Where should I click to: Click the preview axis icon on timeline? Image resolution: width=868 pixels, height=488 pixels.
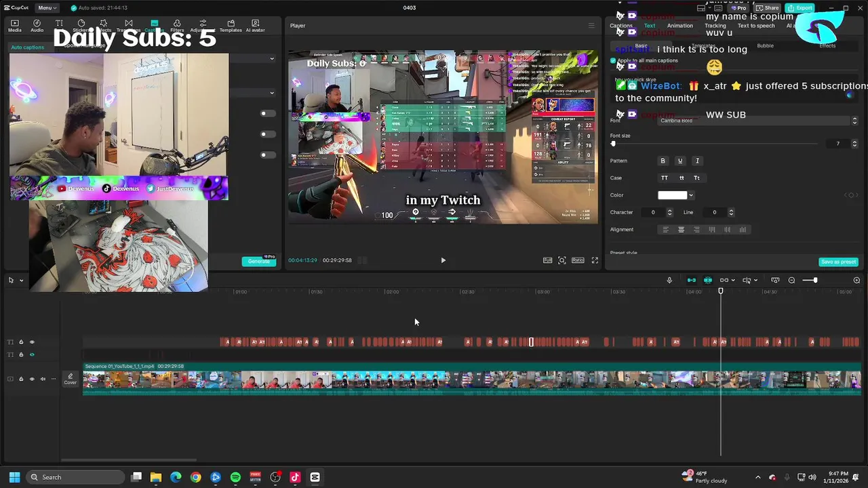(x=747, y=280)
